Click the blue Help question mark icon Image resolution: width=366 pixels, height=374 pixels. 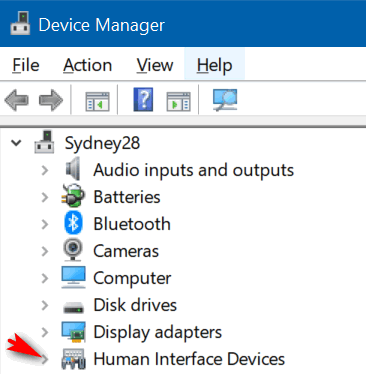[x=143, y=99]
